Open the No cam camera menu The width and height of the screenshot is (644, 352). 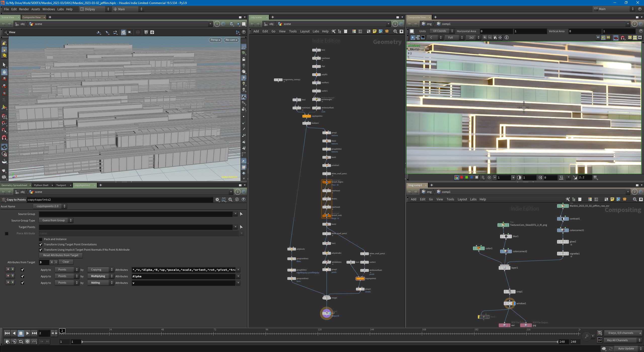click(231, 40)
